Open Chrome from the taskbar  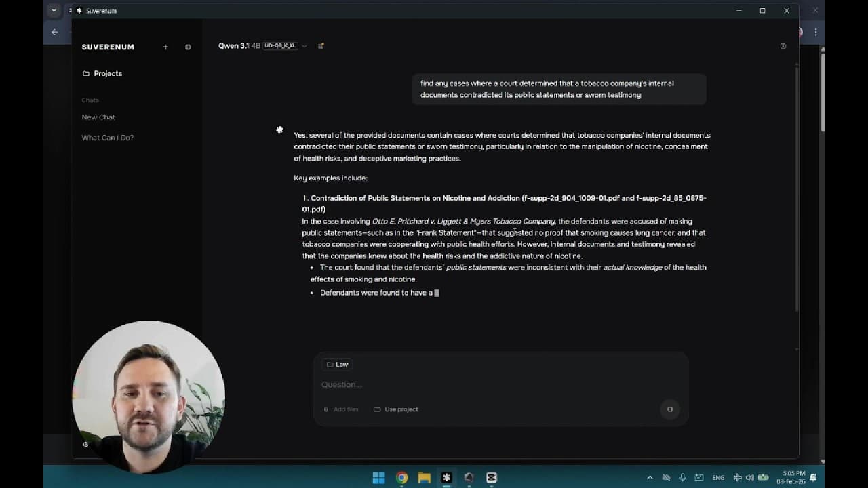point(401,477)
